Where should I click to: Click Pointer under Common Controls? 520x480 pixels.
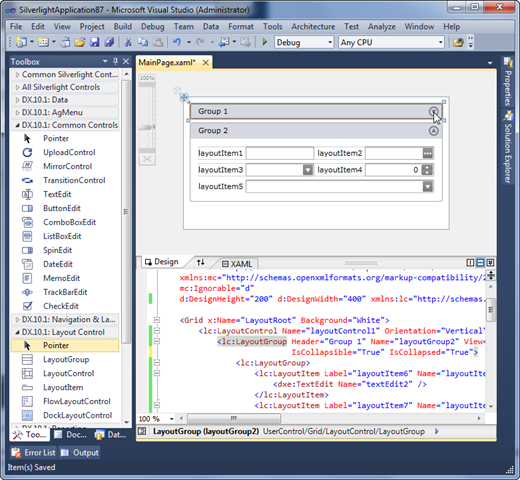[56, 138]
